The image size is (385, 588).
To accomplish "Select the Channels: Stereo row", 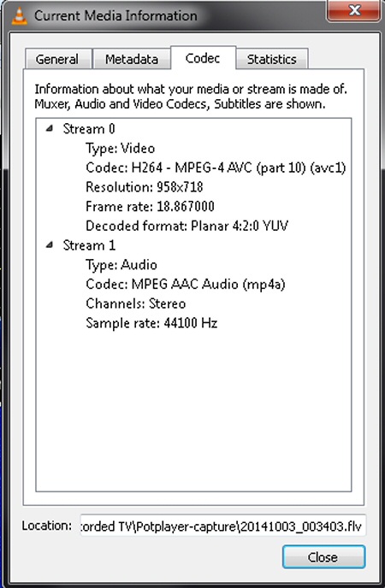I will 135,303.
